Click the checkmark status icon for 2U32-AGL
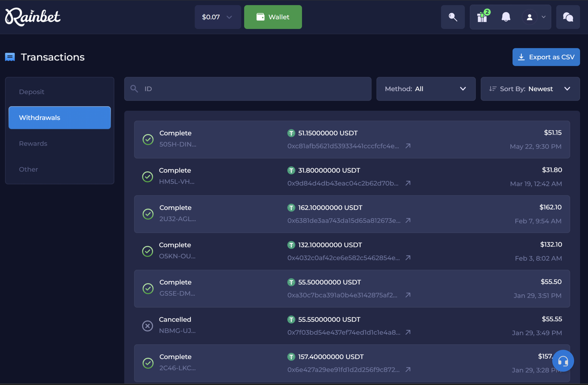588x385 pixels. click(x=148, y=214)
